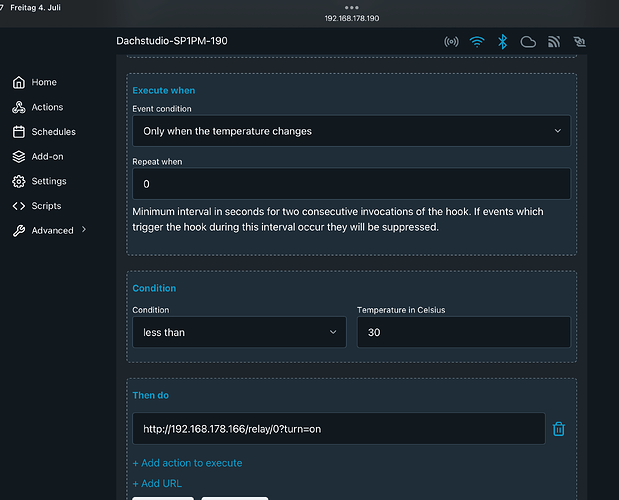
Task: Click the Repeat when input field
Action: pos(351,184)
